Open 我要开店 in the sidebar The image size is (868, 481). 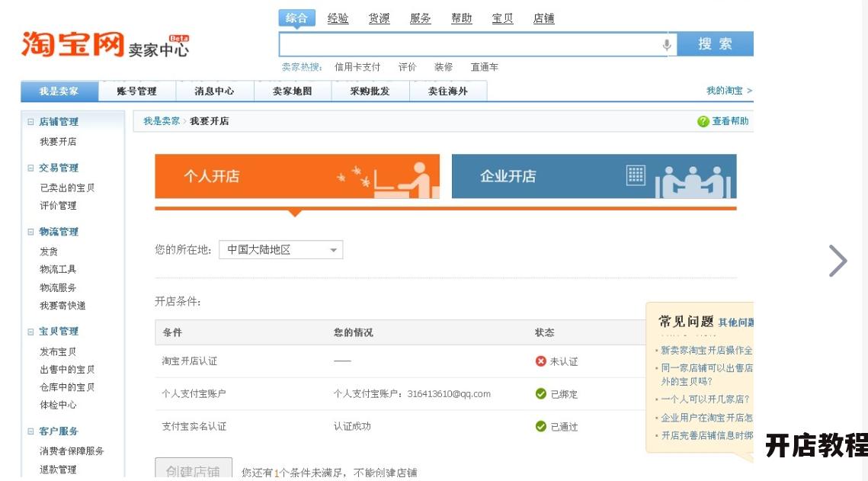click(x=58, y=142)
